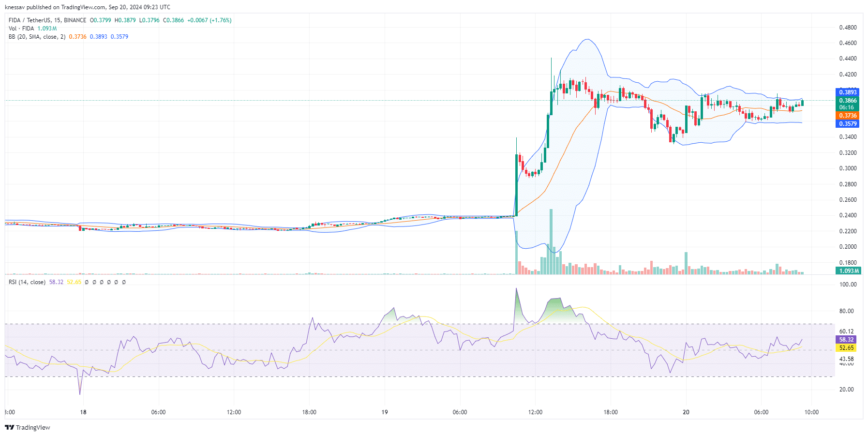
Task: Click the 0.3000 price axis label
Action: (848, 168)
